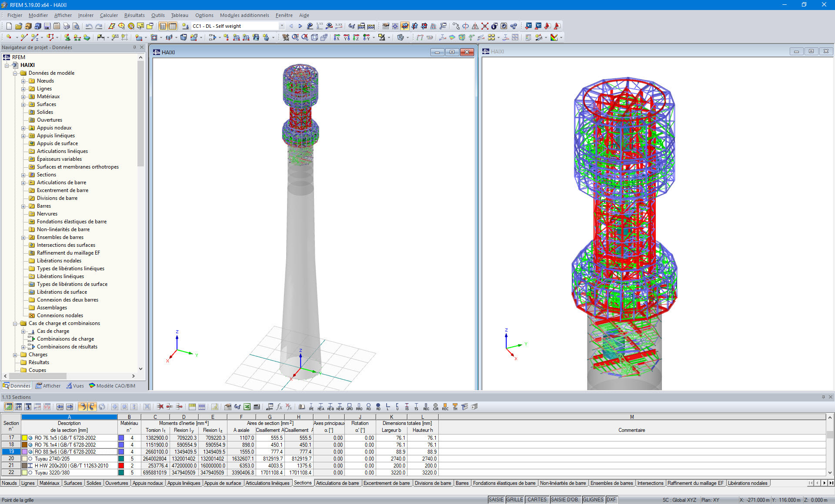Export the sections table to Excel
Viewport: 835px width, 504px height.
(x=247, y=407)
